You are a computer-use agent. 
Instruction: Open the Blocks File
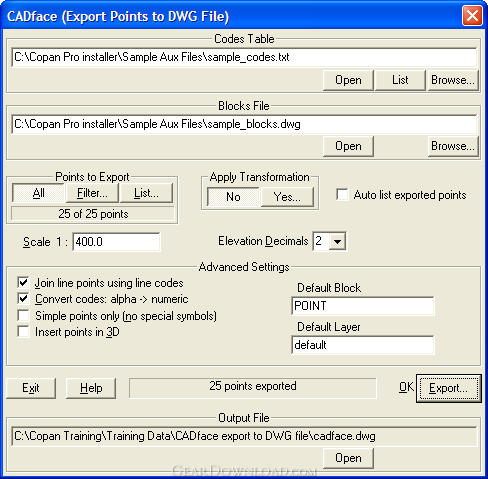click(348, 146)
